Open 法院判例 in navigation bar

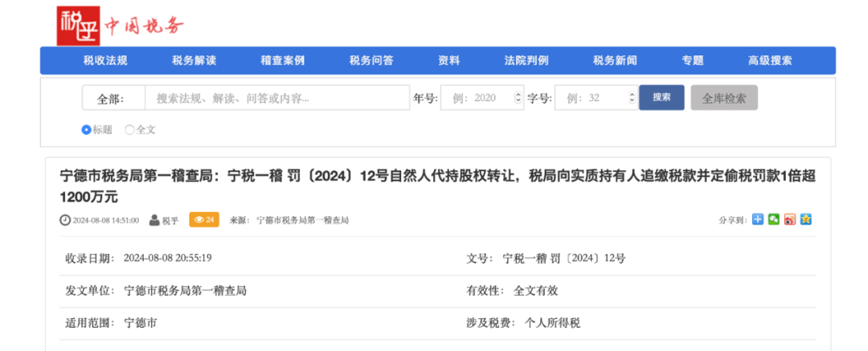[526, 60]
